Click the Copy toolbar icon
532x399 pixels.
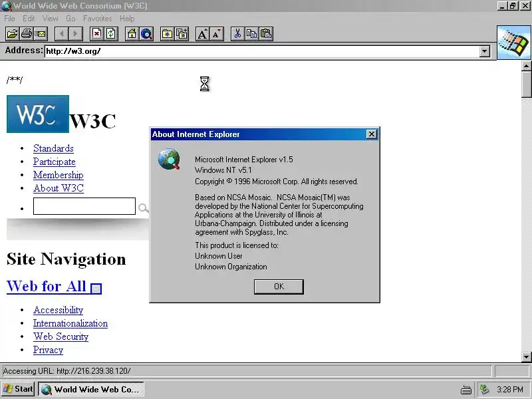click(x=252, y=34)
